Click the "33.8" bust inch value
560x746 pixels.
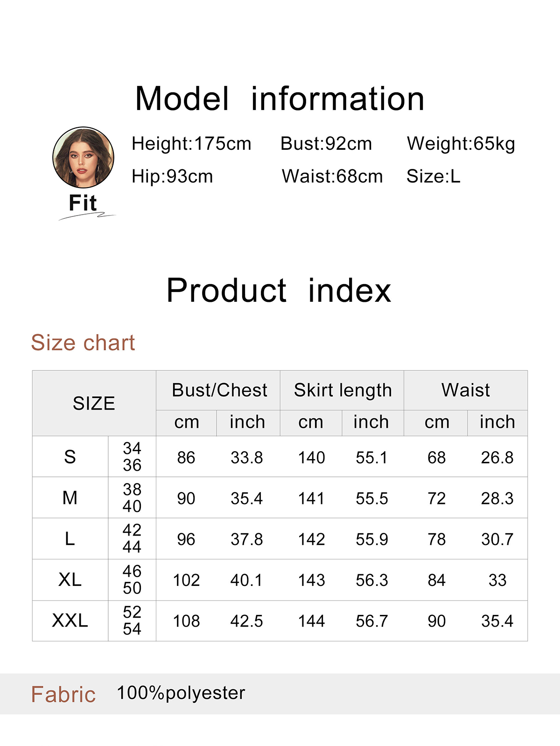pyautogui.click(x=246, y=458)
